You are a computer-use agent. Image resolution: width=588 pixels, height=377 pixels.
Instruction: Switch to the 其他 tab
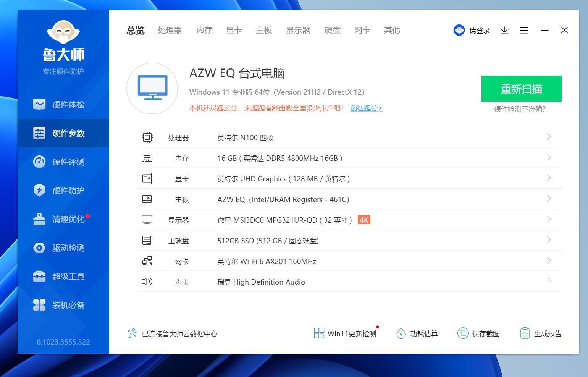coord(392,30)
